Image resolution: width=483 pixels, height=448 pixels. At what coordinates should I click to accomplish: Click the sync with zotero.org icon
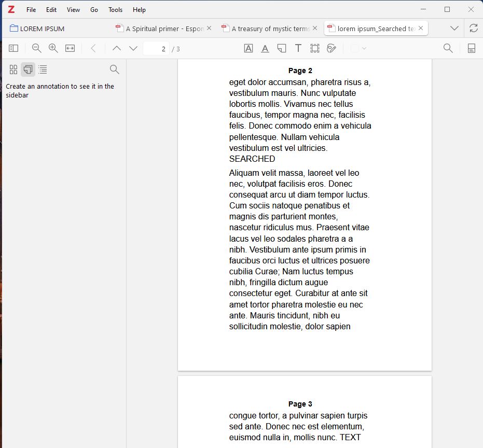tap(474, 28)
